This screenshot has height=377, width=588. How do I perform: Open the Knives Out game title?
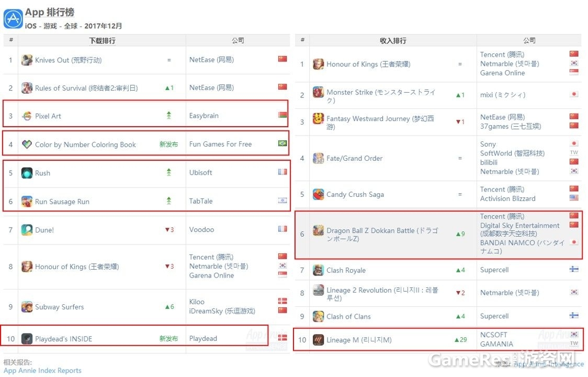(x=68, y=60)
